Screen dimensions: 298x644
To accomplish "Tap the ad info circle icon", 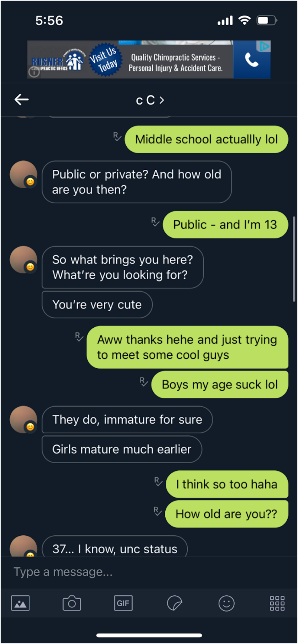I will tap(34, 72).
